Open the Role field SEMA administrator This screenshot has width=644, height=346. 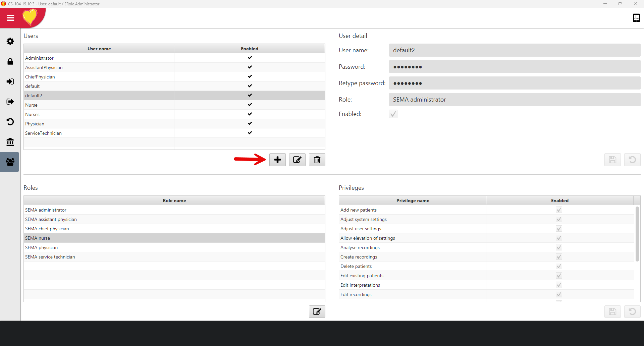pos(515,100)
